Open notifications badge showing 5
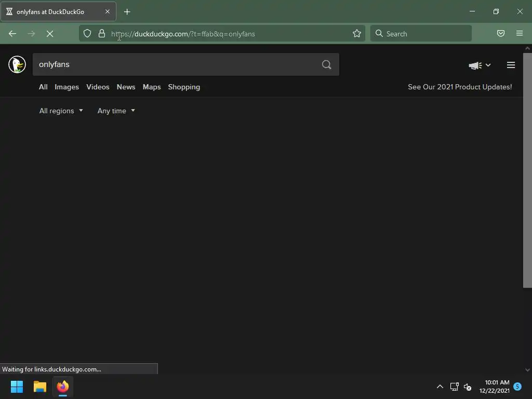The image size is (532, 399). point(517,386)
